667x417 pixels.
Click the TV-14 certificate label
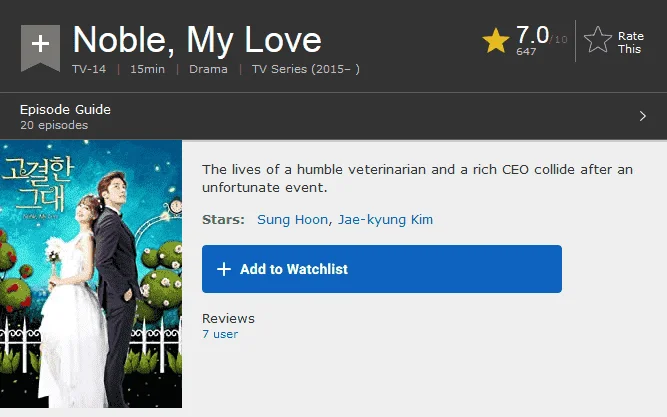point(89,69)
